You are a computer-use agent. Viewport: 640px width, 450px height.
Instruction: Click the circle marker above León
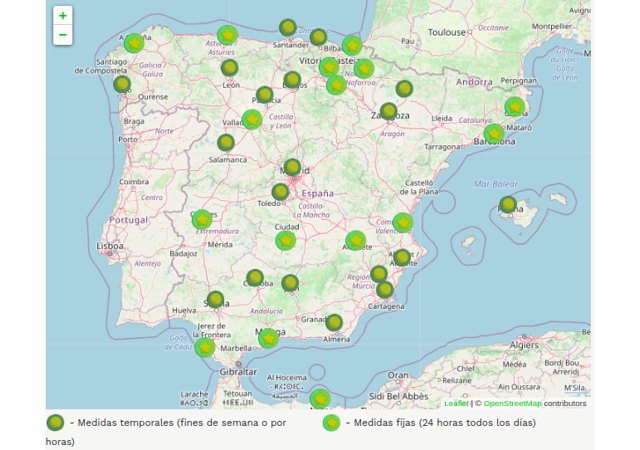(x=229, y=68)
